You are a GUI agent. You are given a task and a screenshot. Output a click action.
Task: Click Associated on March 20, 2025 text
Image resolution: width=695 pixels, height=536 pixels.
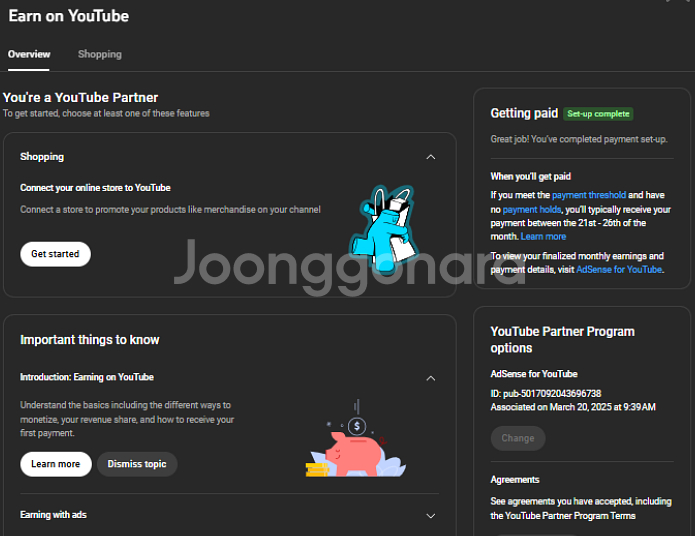point(573,407)
